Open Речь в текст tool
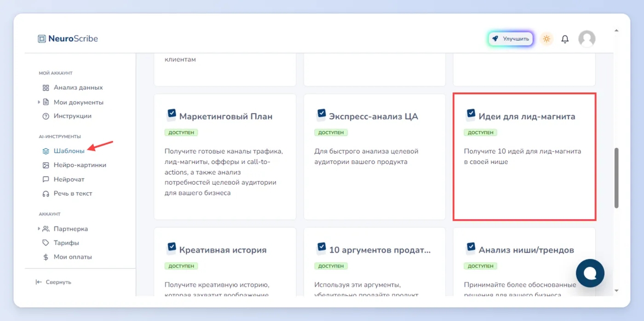 (73, 193)
